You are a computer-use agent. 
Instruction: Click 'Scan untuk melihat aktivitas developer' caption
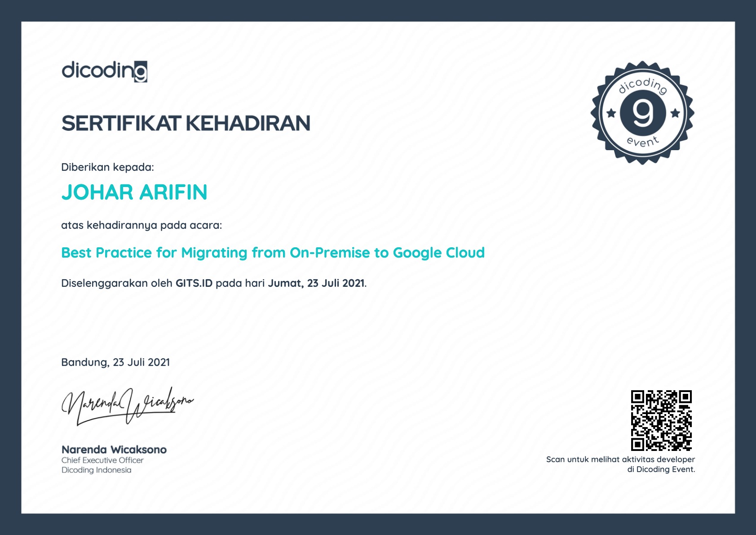(x=620, y=459)
